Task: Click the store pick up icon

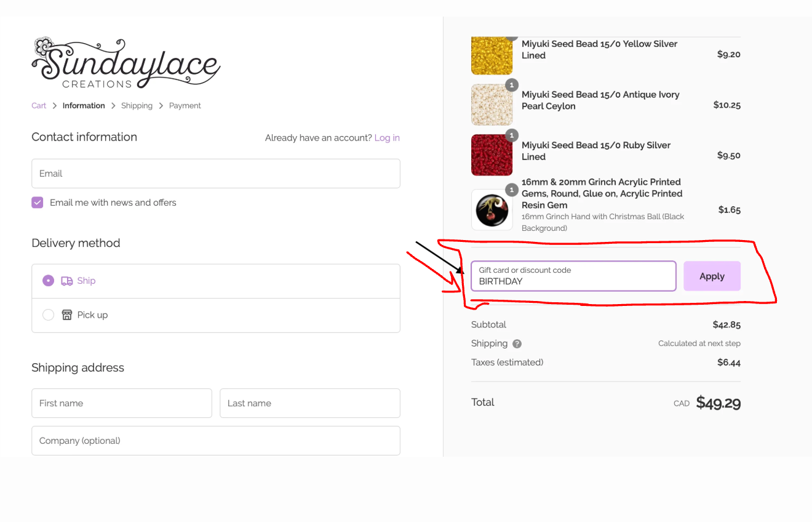Action: click(x=67, y=315)
